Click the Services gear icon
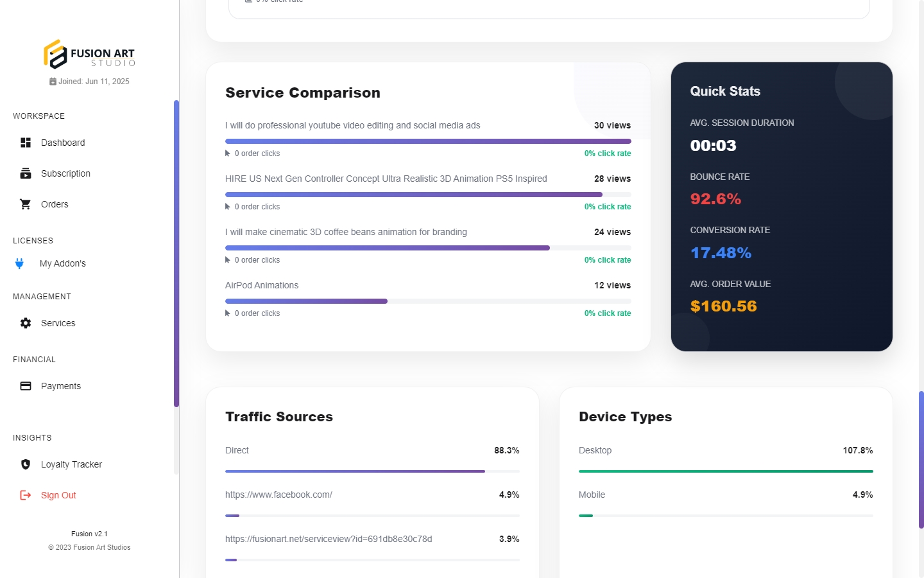 [x=26, y=323]
